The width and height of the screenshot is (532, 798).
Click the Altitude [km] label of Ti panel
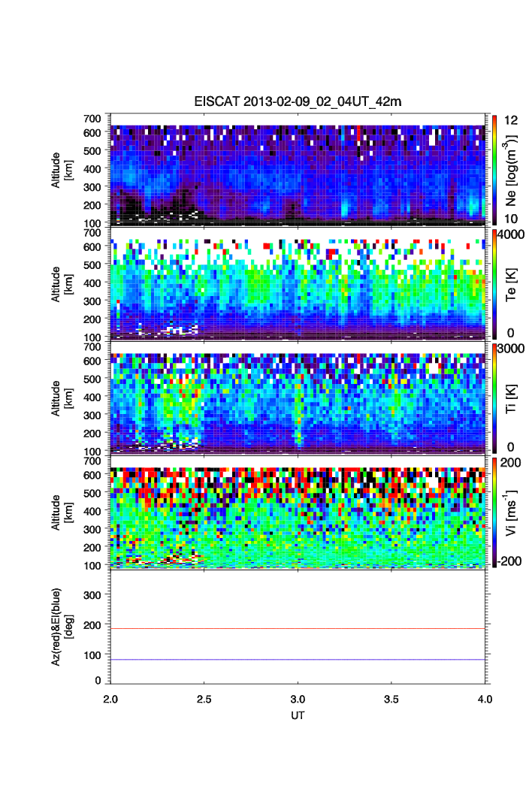point(62,398)
